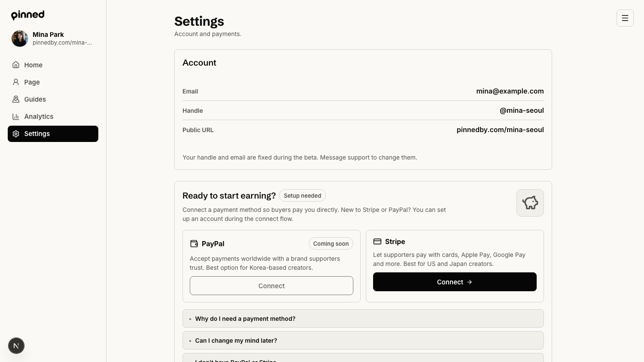The width and height of the screenshot is (644, 362).
Task: Click the round N badge icon
Action: click(x=16, y=346)
